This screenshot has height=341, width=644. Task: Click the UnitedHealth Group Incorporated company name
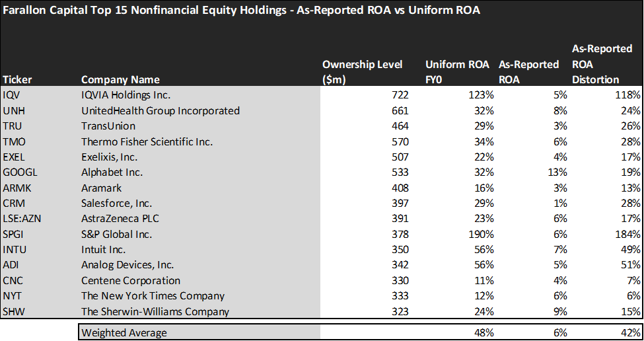tap(161, 110)
